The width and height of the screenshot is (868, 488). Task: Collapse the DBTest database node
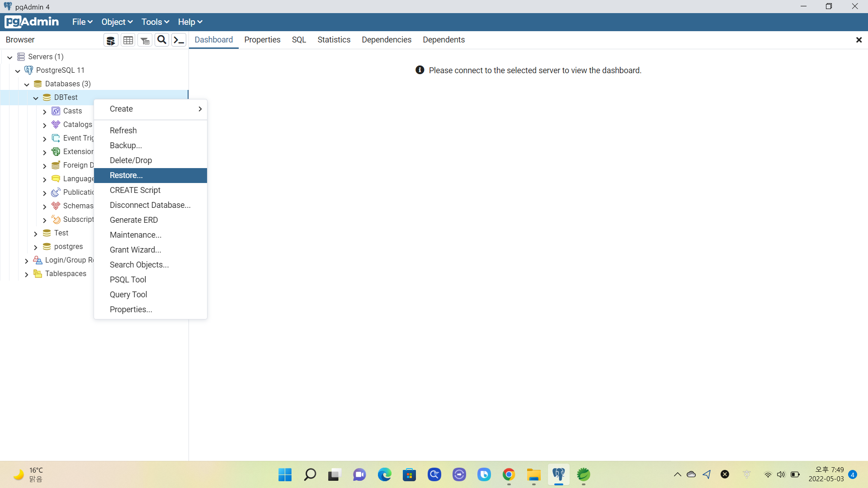(x=36, y=98)
